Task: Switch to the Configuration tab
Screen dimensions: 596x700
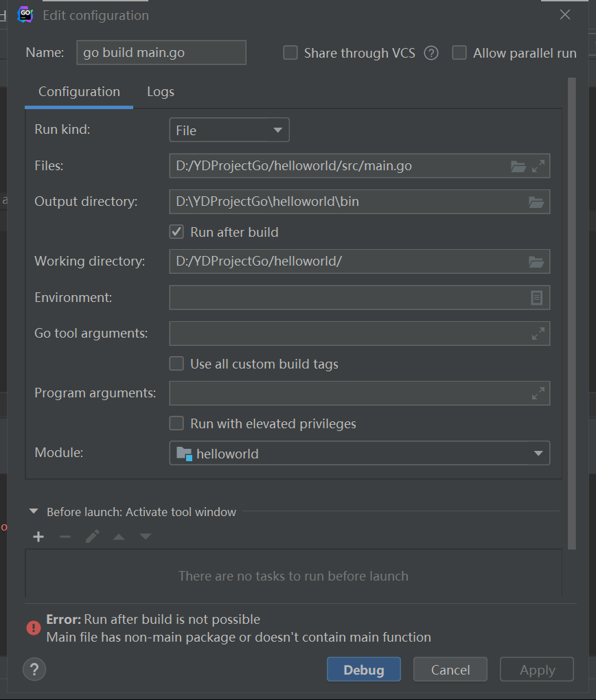Action: [79, 91]
